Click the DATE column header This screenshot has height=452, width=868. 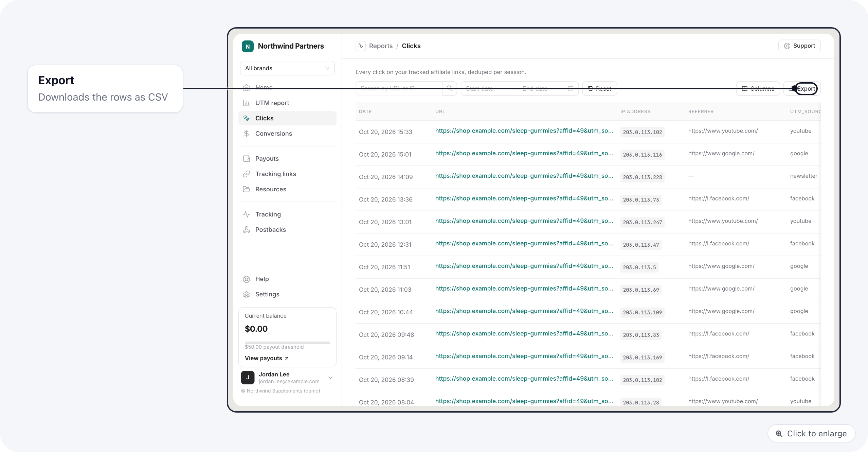coord(365,111)
